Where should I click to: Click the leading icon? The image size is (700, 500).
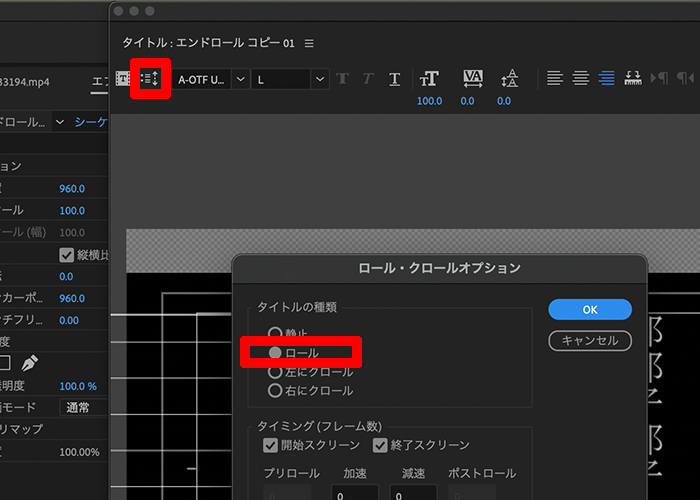click(509, 79)
